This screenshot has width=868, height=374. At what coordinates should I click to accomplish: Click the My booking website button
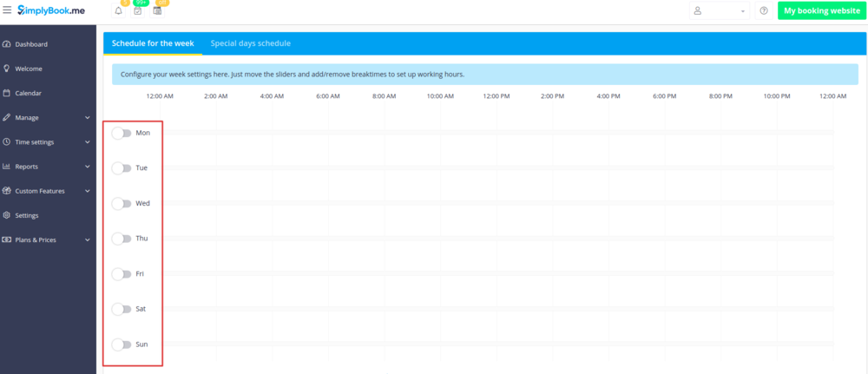point(821,11)
